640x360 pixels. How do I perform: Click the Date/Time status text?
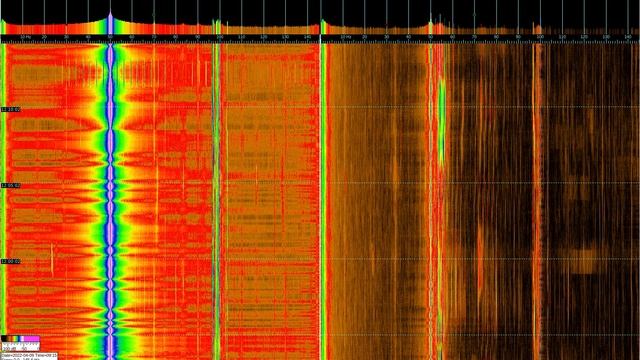(29, 355)
